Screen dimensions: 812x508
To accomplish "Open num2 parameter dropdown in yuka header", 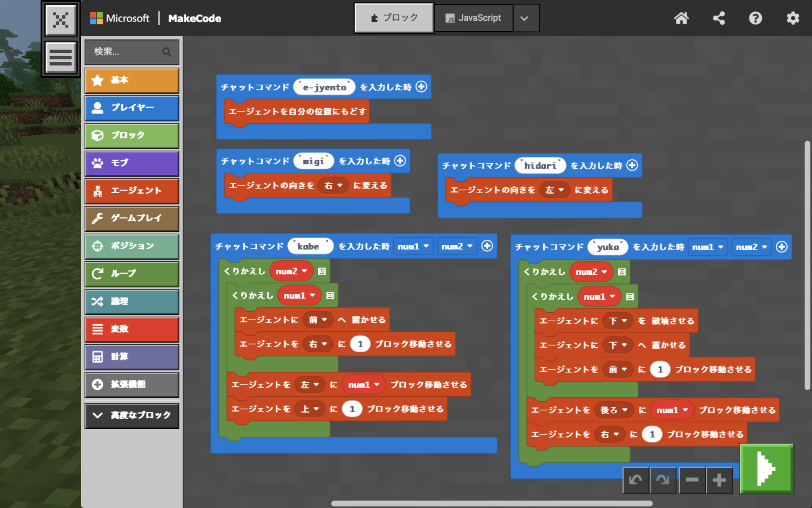I will click(x=751, y=247).
